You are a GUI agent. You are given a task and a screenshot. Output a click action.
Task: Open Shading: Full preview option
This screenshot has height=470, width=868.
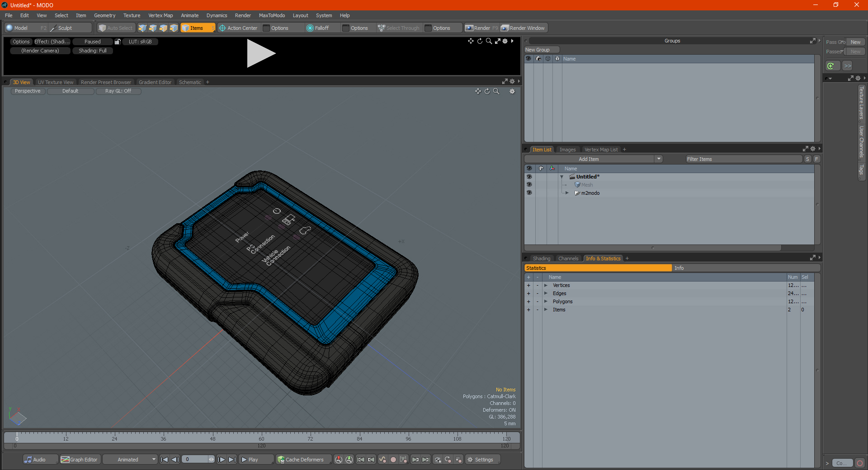pyautogui.click(x=93, y=51)
